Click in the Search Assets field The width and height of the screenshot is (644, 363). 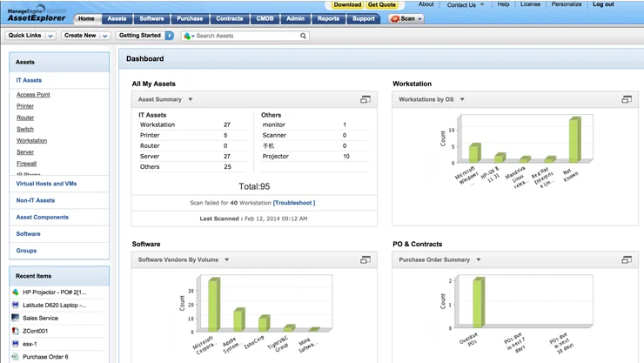point(246,36)
